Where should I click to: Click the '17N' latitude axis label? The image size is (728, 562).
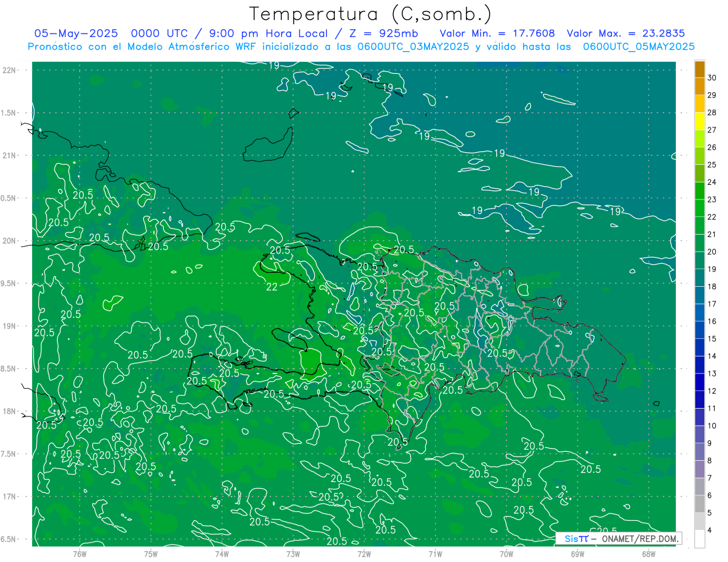10,497
